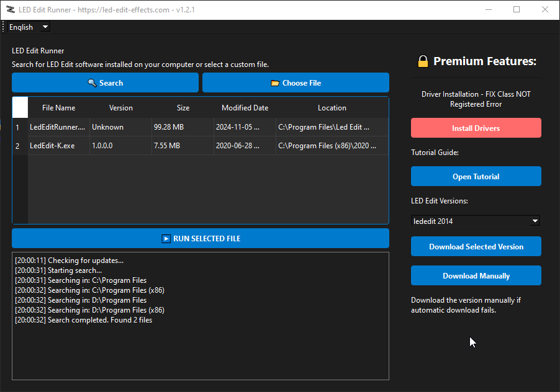Click the table's top-left select-all corner

point(20,107)
